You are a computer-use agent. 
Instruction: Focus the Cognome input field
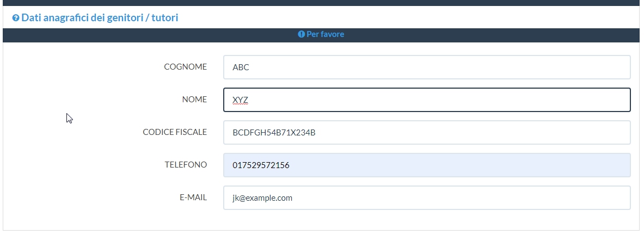(x=426, y=67)
